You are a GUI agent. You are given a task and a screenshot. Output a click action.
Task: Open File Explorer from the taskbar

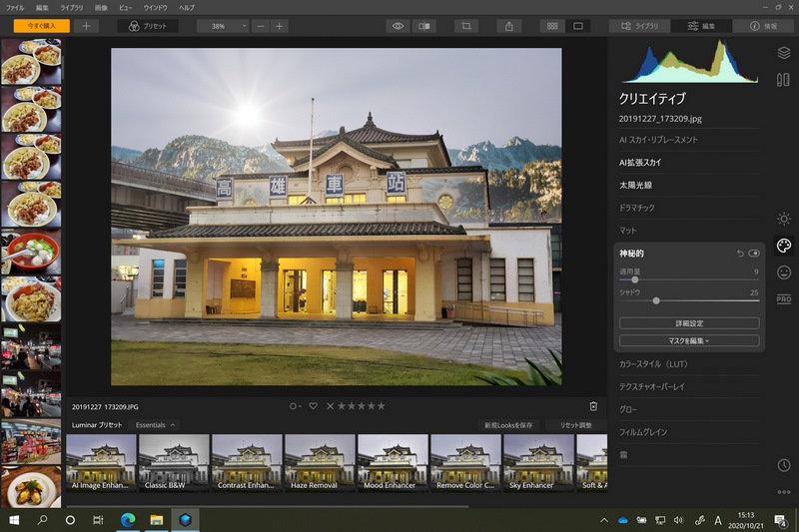[x=157, y=520]
